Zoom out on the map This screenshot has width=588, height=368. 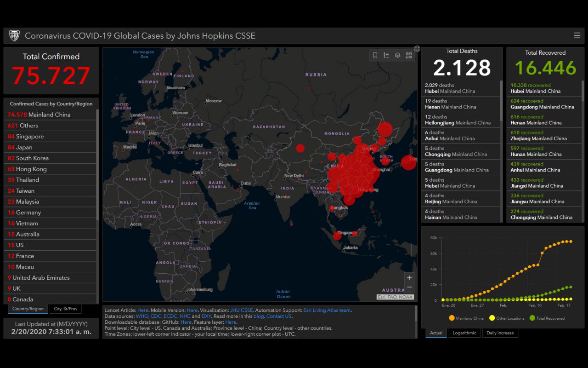(x=409, y=287)
